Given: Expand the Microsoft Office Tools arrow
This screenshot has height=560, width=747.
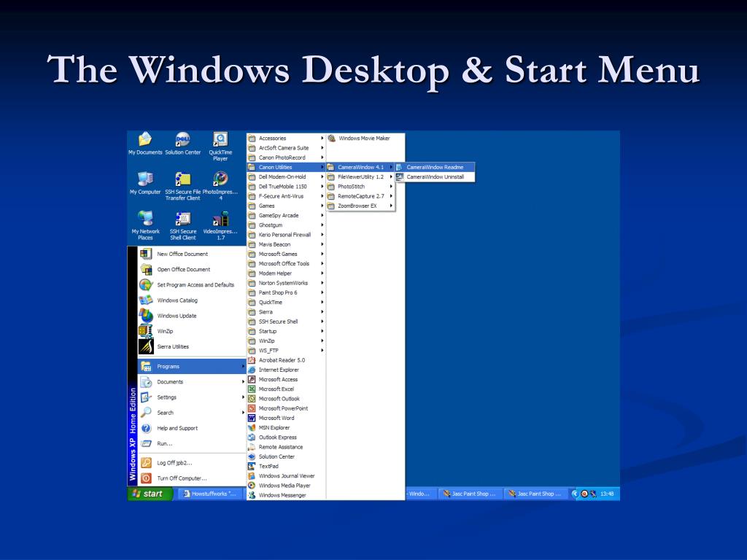Looking at the screenshot, I should 322,263.
